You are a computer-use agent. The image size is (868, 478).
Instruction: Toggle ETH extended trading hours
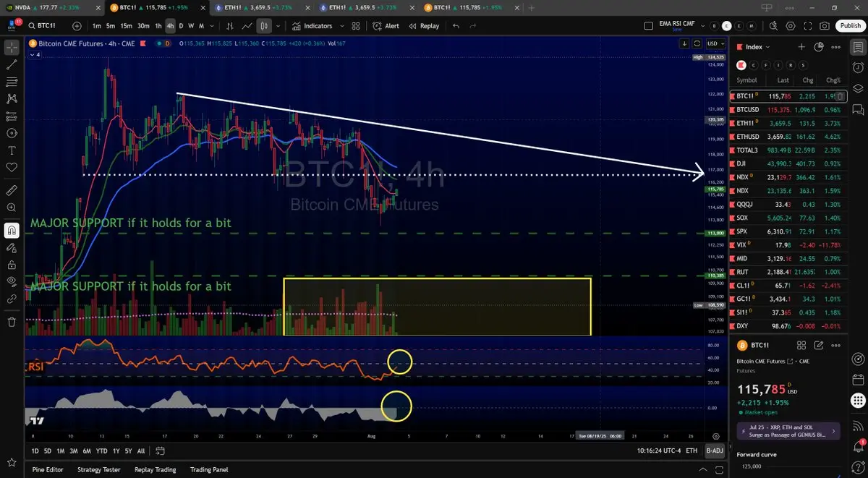(692, 451)
